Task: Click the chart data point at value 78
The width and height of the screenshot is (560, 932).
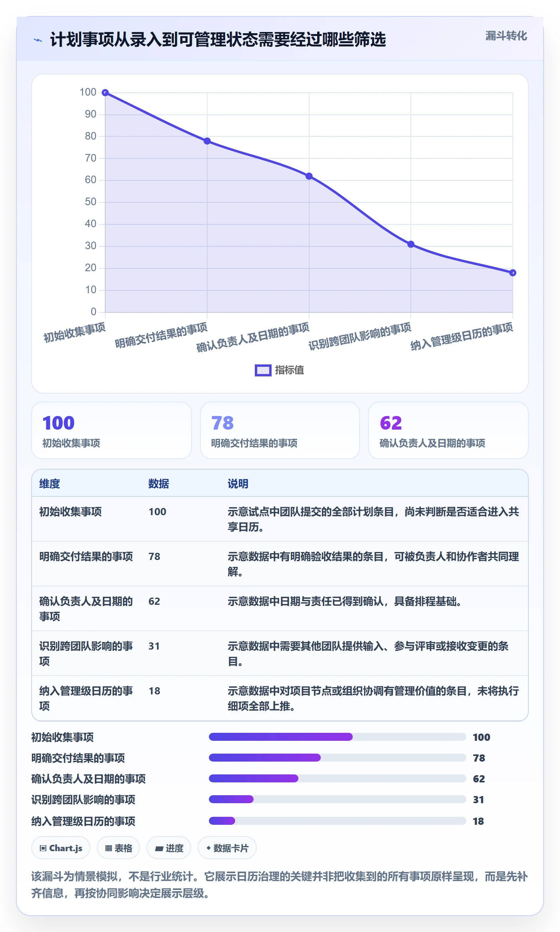Action: tap(207, 141)
